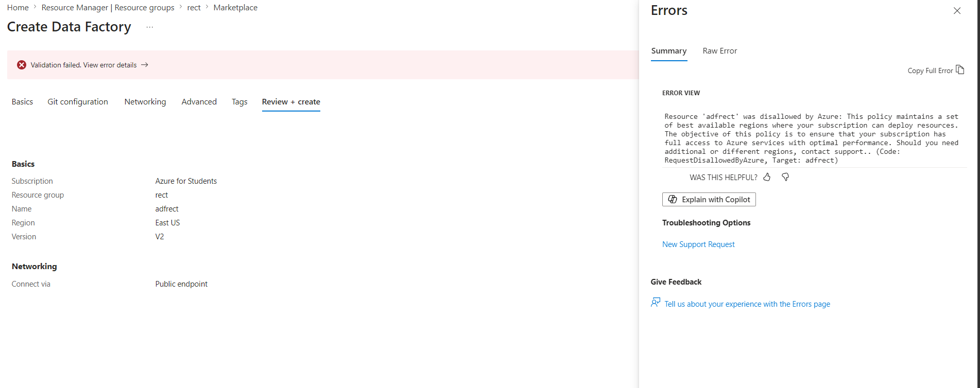Click the 'Region' field label
This screenshot has width=980, height=388.
[x=23, y=223]
